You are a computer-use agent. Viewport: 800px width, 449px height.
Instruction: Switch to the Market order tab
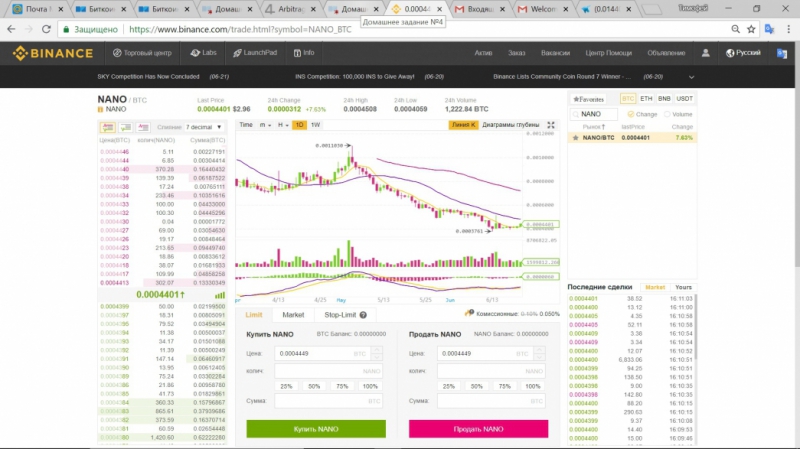coord(293,315)
